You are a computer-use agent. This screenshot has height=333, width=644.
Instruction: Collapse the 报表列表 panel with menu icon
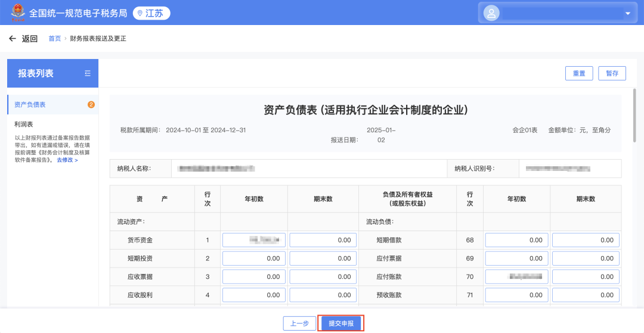(x=88, y=73)
